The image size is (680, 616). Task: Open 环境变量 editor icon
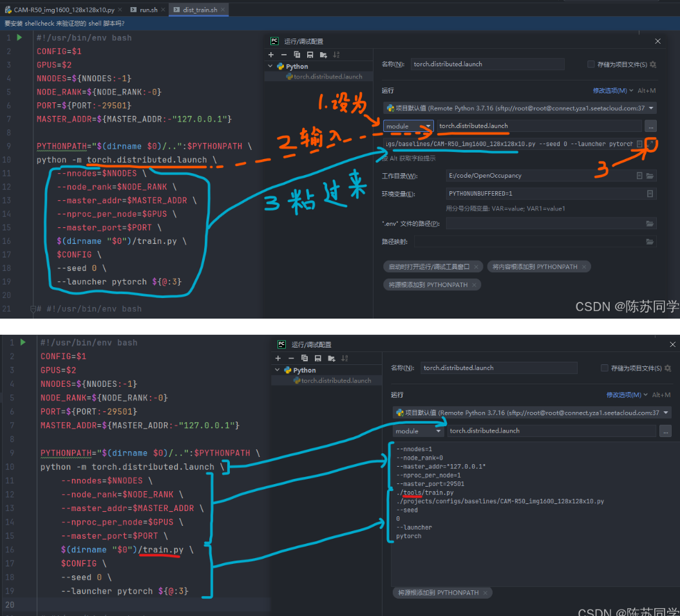click(650, 193)
